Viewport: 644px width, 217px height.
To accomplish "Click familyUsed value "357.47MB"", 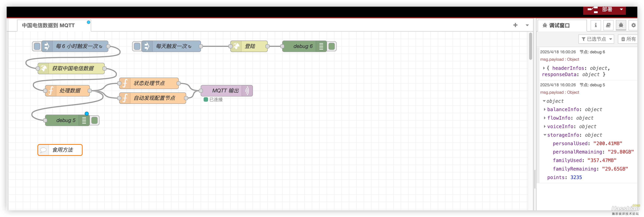I will pyautogui.click(x=602, y=160).
